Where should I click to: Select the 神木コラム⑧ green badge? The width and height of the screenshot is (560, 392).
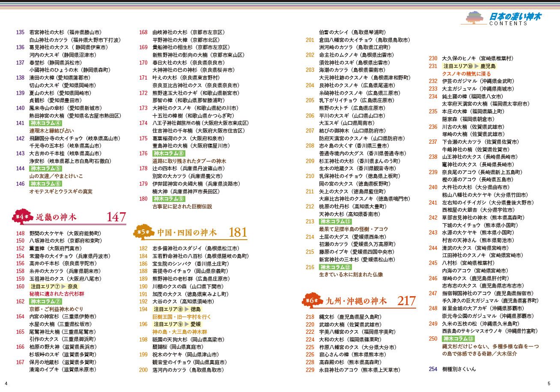pyautogui.click(x=169, y=154)
